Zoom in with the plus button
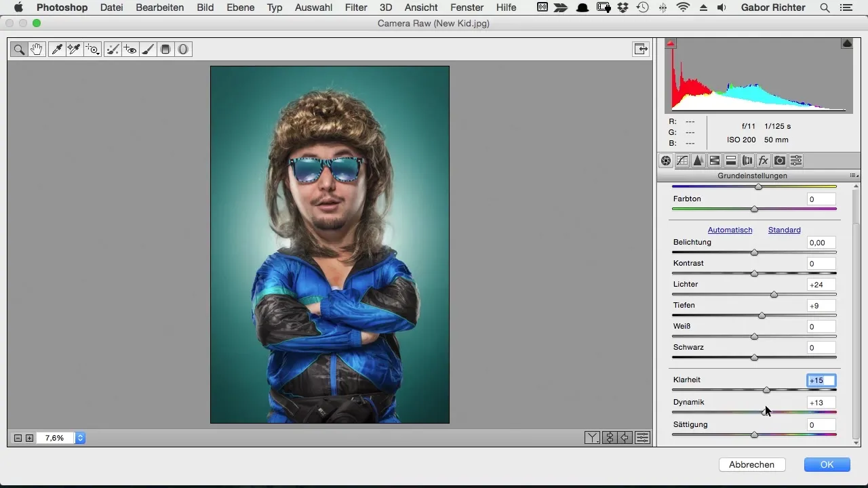The image size is (868, 488). (x=29, y=438)
